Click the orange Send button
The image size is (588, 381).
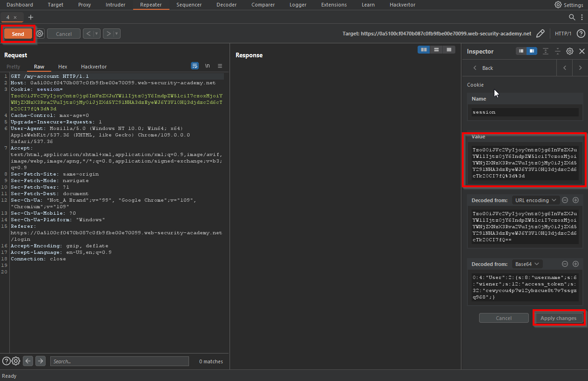click(x=18, y=34)
